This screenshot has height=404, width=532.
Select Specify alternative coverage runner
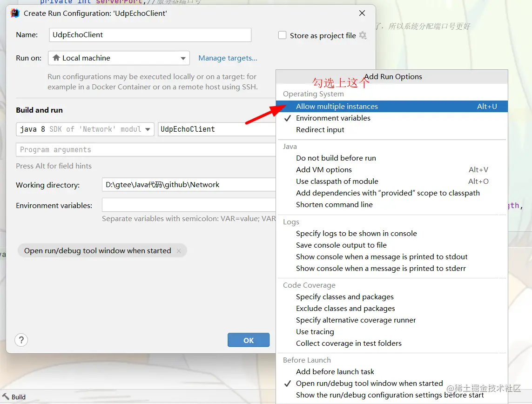[391, 320]
